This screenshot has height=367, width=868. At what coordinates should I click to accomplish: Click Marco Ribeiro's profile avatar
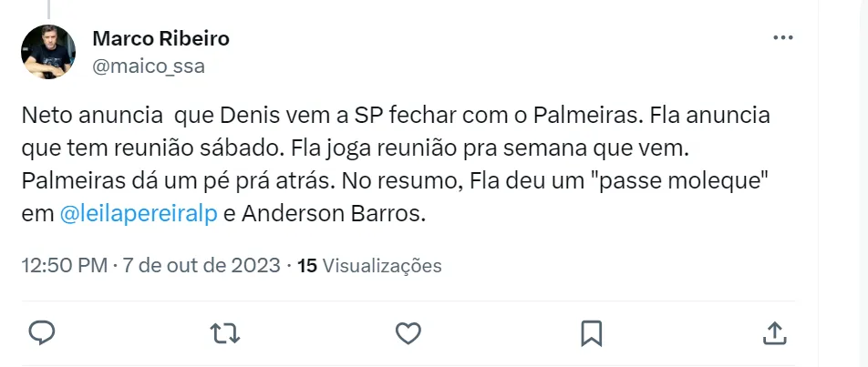click(48, 52)
